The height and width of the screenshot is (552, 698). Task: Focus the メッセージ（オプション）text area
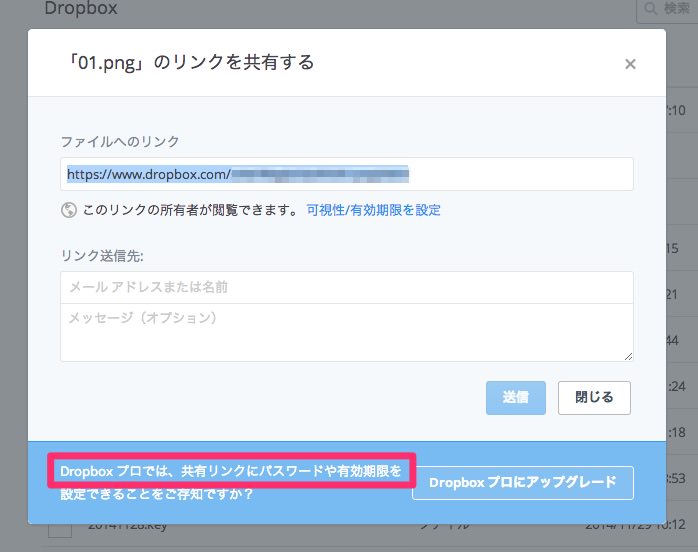point(347,333)
